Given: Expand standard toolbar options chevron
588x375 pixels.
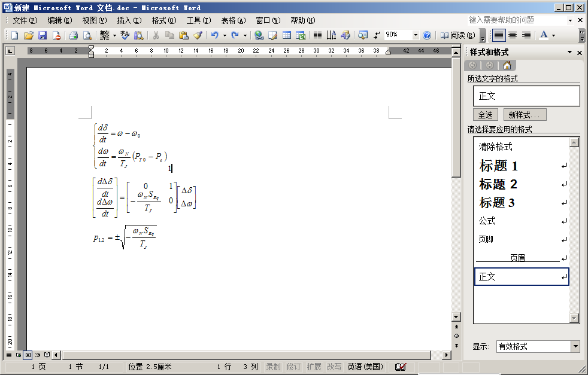Looking at the screenshot, I should (483, 36).
